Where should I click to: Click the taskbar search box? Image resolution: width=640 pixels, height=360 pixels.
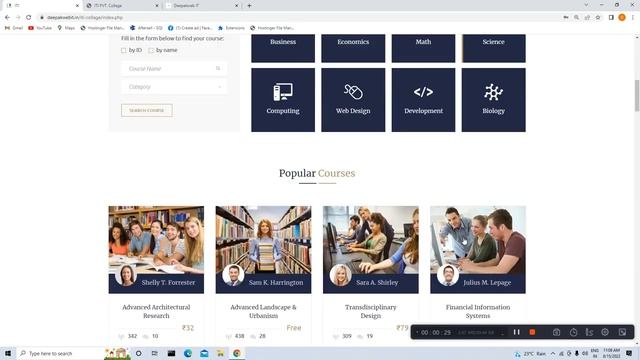[61, 353]
